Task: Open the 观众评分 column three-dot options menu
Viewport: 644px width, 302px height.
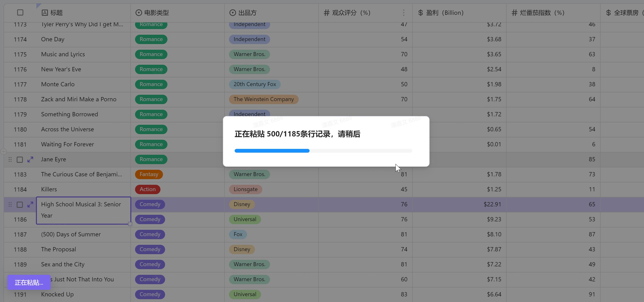Action: point(403,12)
